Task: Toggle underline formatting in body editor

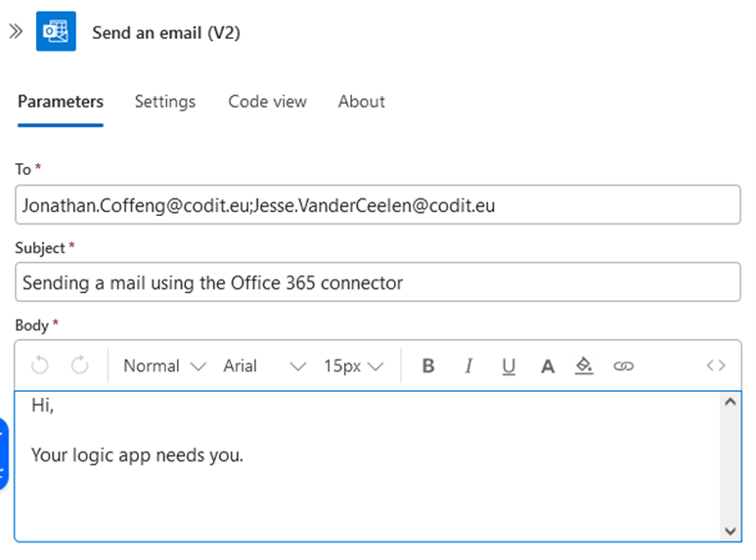Action: coord(508,366)
